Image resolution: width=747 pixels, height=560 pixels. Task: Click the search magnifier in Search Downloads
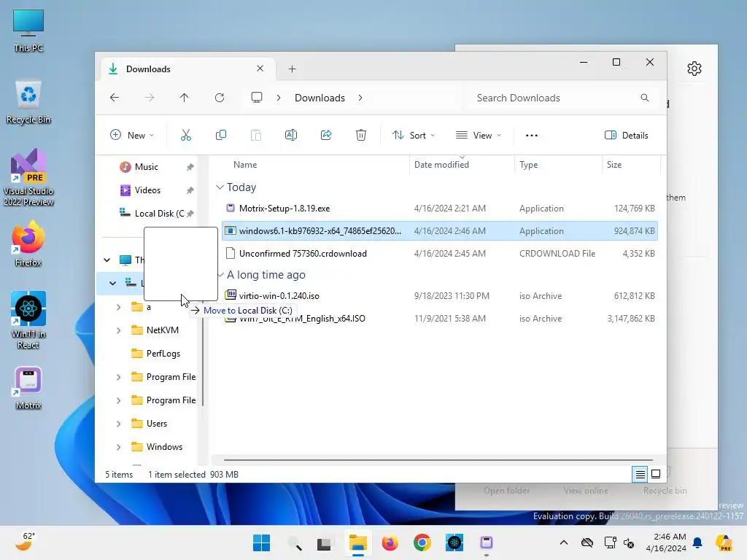point(645,98)
